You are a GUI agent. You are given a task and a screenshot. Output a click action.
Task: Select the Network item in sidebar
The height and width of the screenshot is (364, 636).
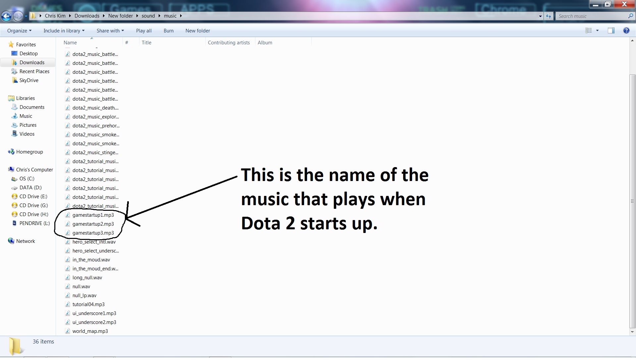pyautogui.click(x=25, y=241)
